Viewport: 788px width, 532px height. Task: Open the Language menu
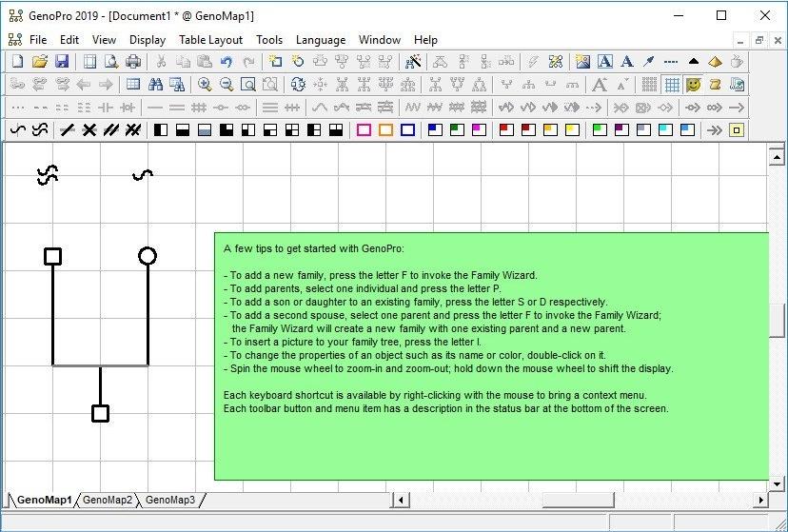[x=321, y=40]
